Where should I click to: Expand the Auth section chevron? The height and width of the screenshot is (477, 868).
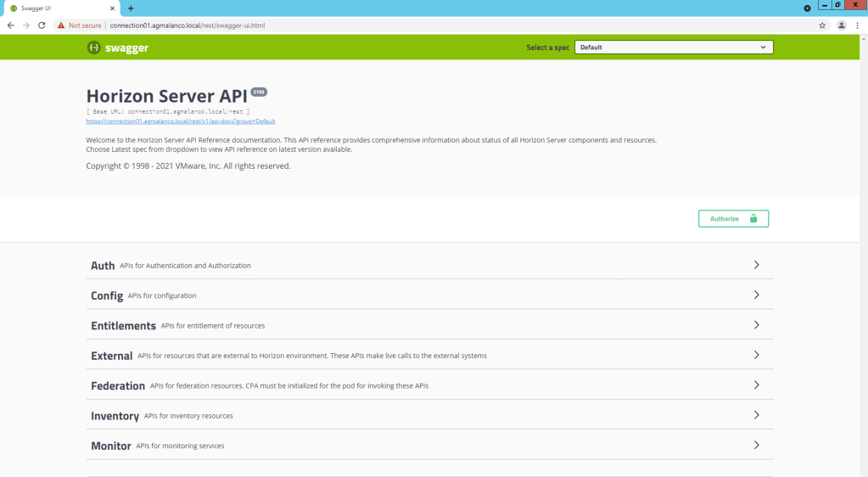(756, 265)
